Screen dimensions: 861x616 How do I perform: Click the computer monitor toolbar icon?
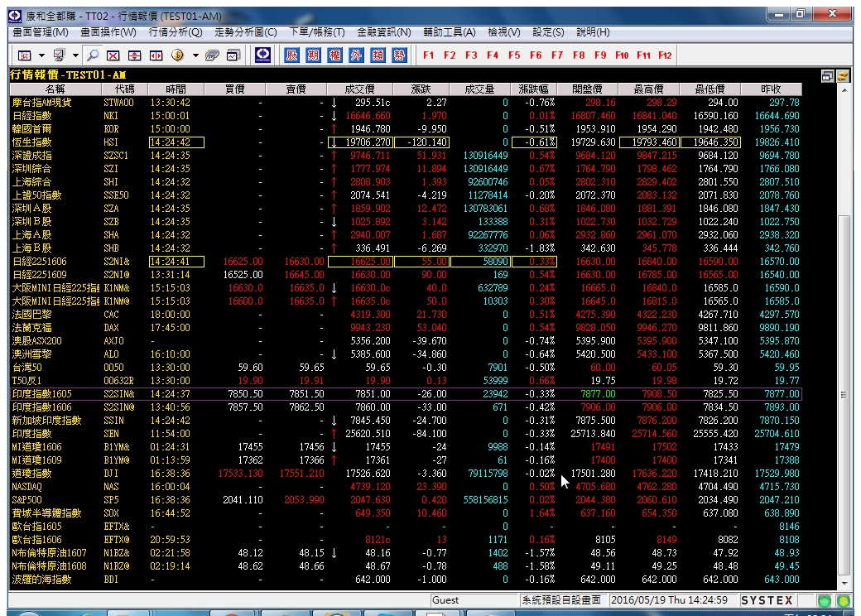point(59,55)
